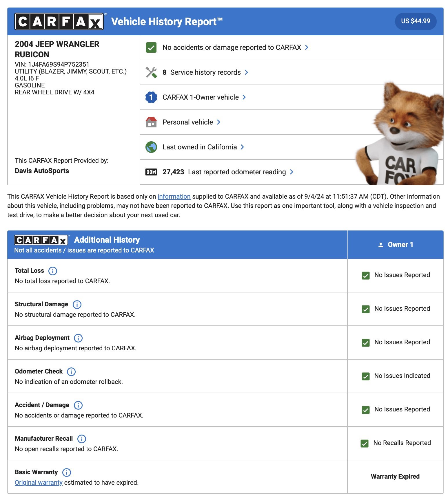The height and width of the screenshot is (498, 448).
Task: Open the Odometer Check info icon
Action: click(71, 371)
